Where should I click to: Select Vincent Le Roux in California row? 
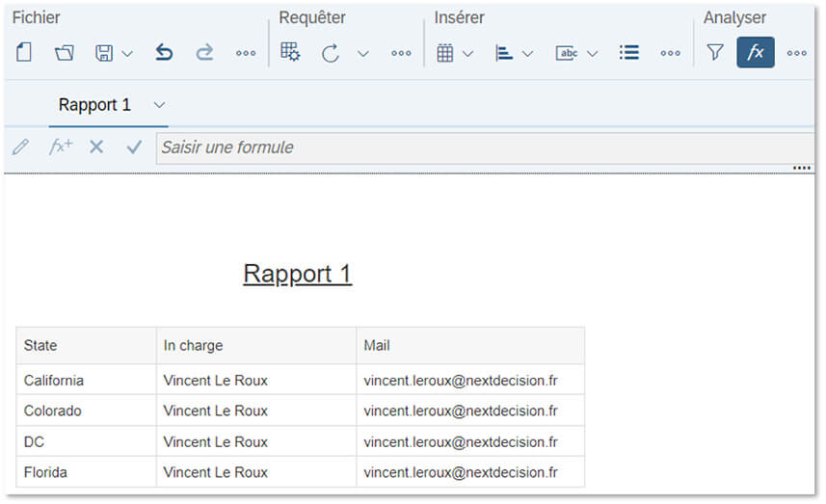pyautogui.click(x=256, y=381)
